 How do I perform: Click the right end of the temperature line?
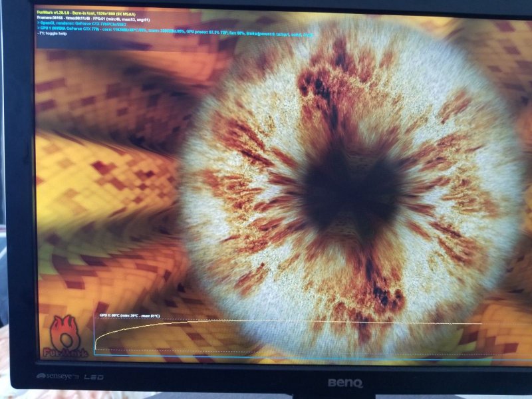point(480,324)
